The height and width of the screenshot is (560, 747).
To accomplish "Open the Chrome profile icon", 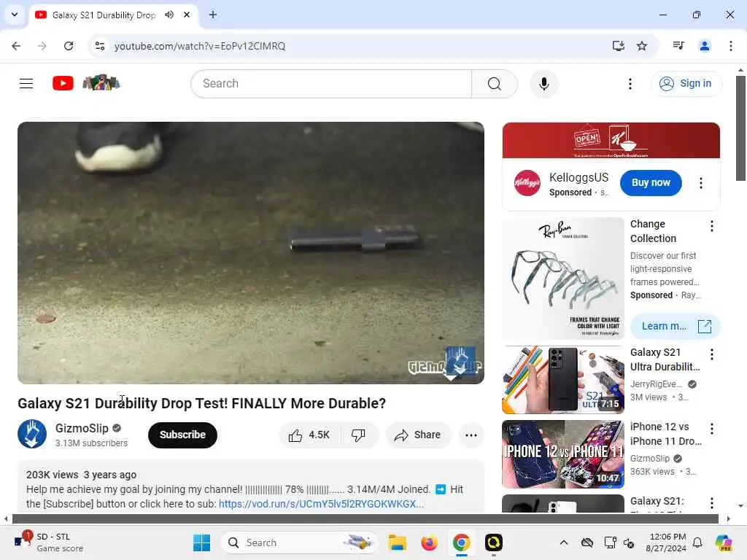I will [704, 46].
